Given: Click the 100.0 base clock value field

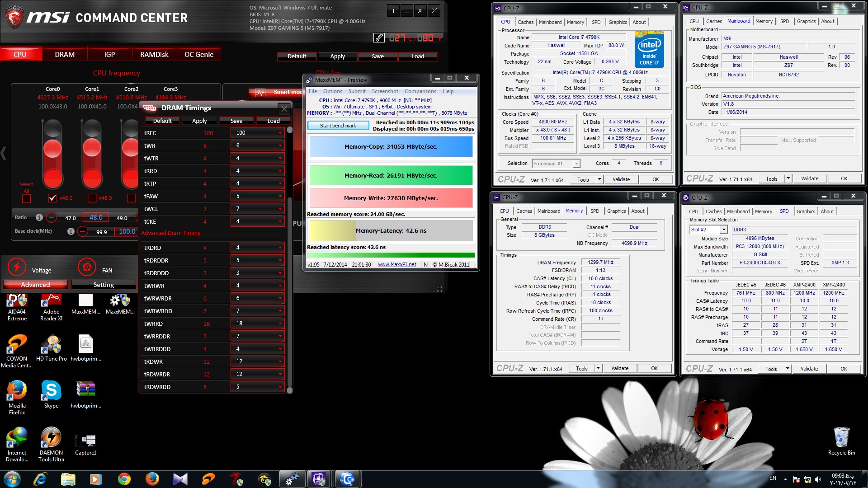Looking at the screenshot, I should coord(127,231).
